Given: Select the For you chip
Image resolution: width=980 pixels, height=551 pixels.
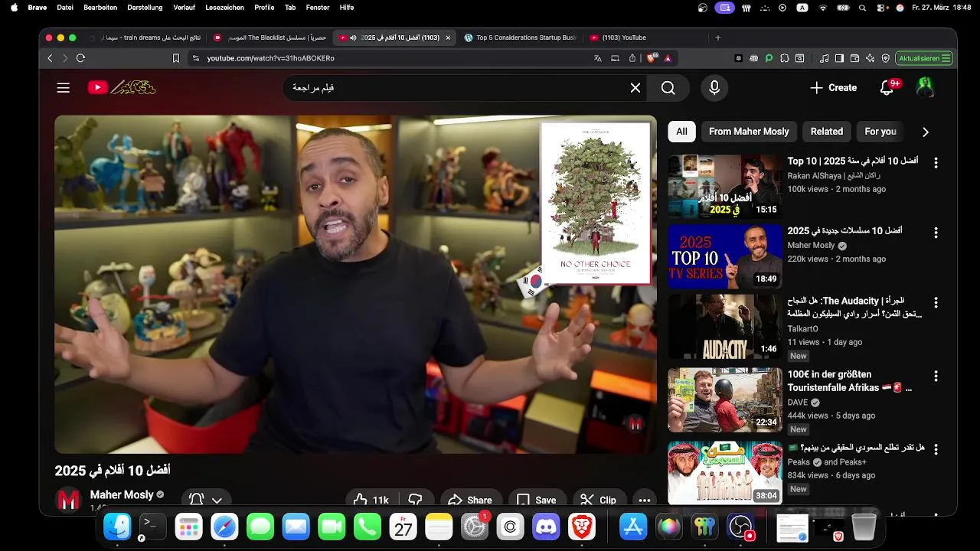Looking at the screenshot, I should pyautogui.click(x=880, y=132).
